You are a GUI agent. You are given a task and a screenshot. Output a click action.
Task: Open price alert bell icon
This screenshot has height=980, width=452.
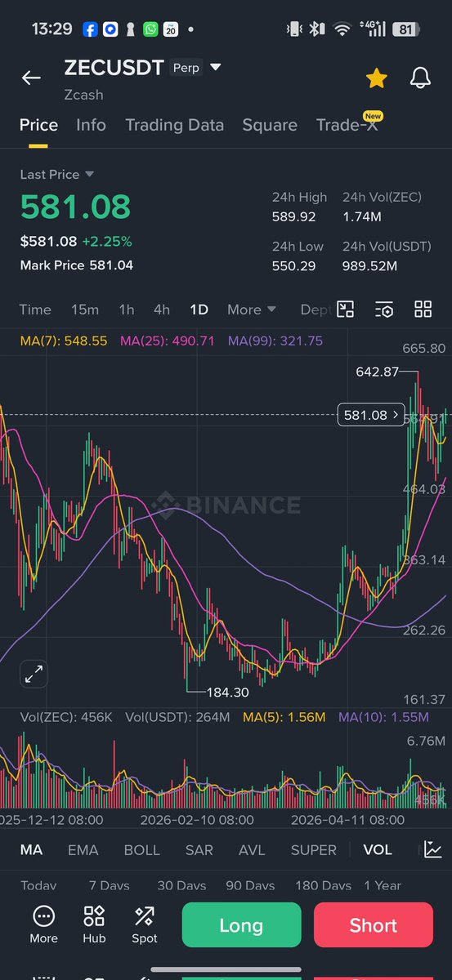420,78
